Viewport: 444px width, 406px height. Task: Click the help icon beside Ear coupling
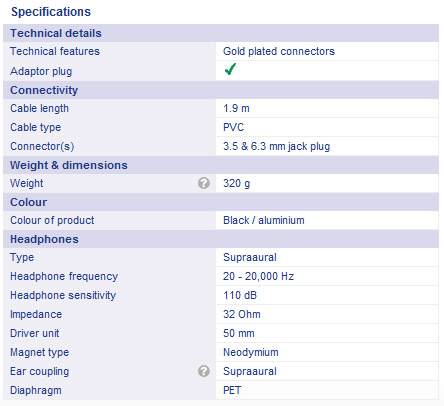click(x=204, y=371)
